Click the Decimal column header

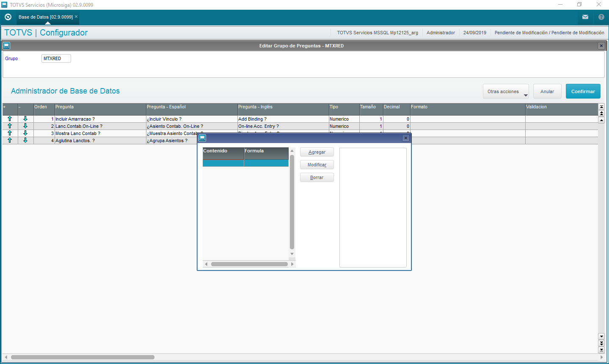[x=397, y=109]
